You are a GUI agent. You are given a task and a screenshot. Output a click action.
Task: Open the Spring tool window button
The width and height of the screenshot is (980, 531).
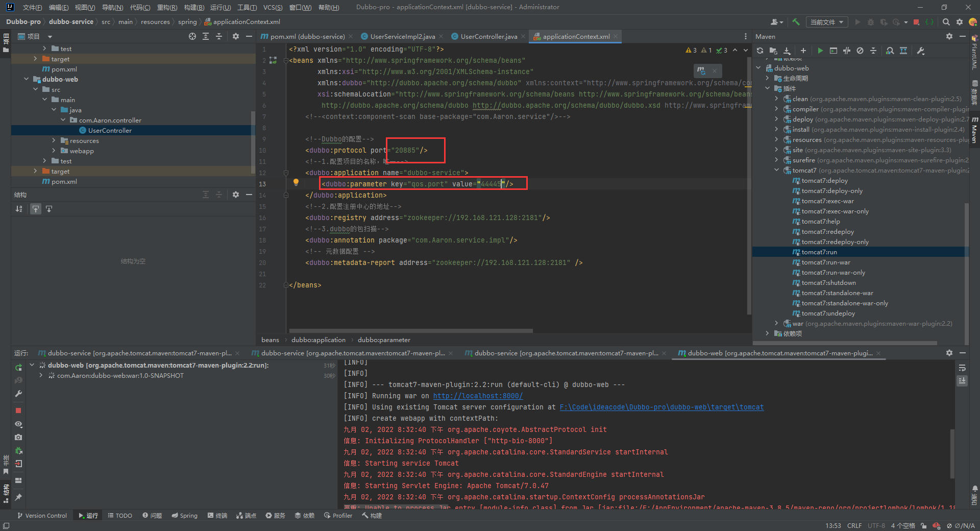pyautogui.click(x=184, y=516)
